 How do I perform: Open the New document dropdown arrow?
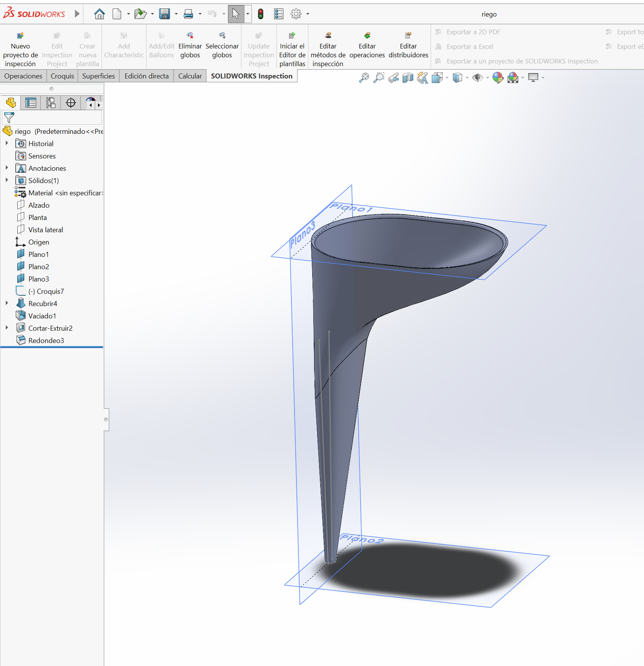tap(128, 14)
